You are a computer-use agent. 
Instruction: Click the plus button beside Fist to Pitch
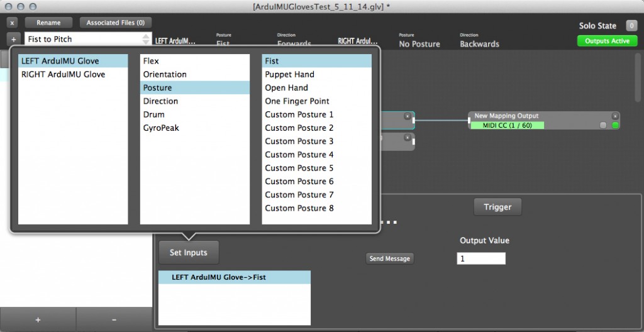[14, 40]
